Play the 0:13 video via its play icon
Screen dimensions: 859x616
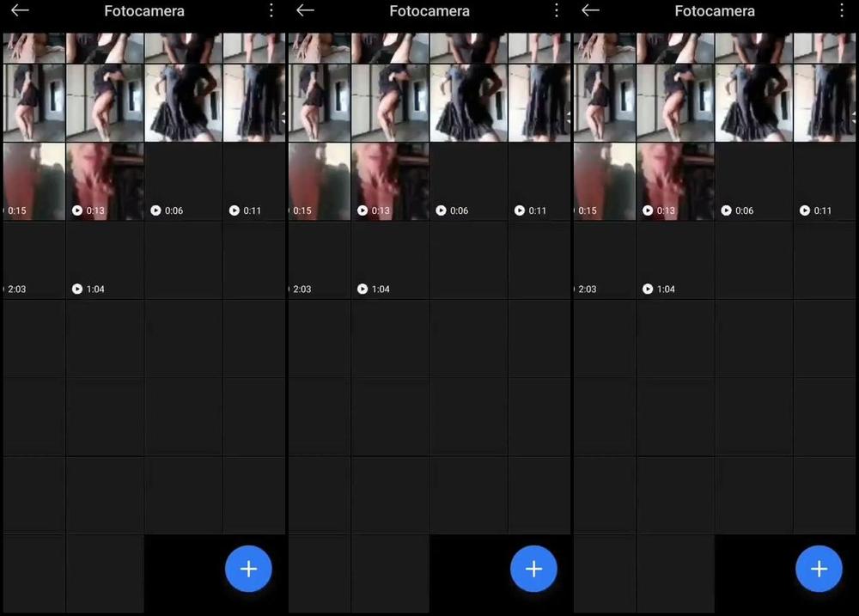pyautogui.click(x=76, y=210)
